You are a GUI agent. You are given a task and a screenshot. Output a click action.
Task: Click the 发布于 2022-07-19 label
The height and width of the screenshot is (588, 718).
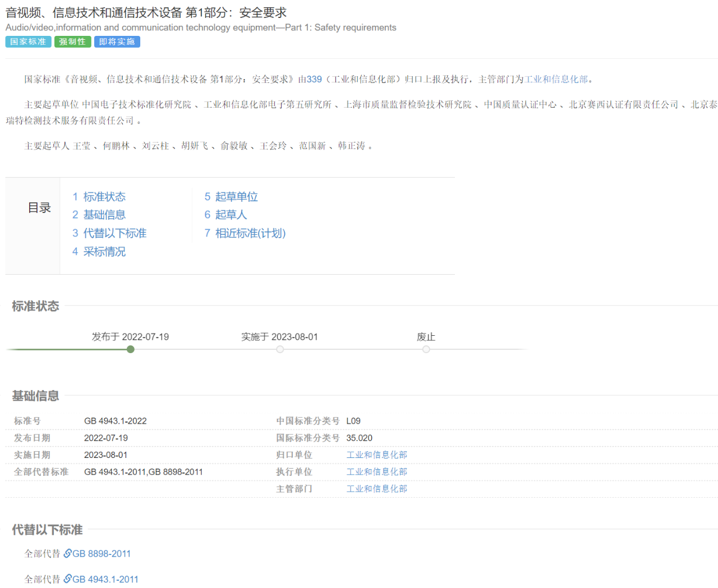130,337
